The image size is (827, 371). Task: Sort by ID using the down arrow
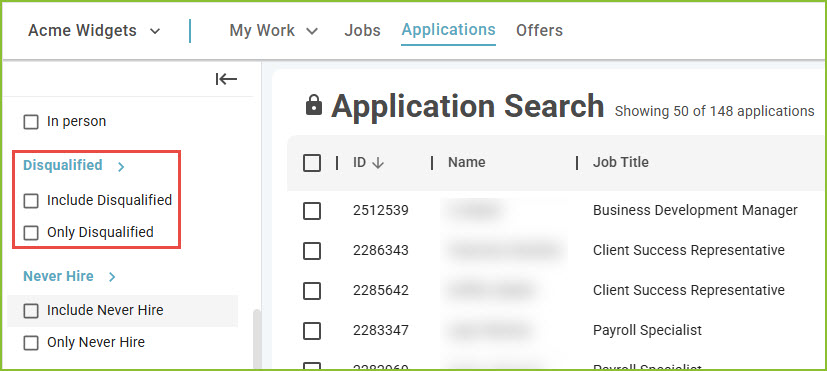point(378,163)
